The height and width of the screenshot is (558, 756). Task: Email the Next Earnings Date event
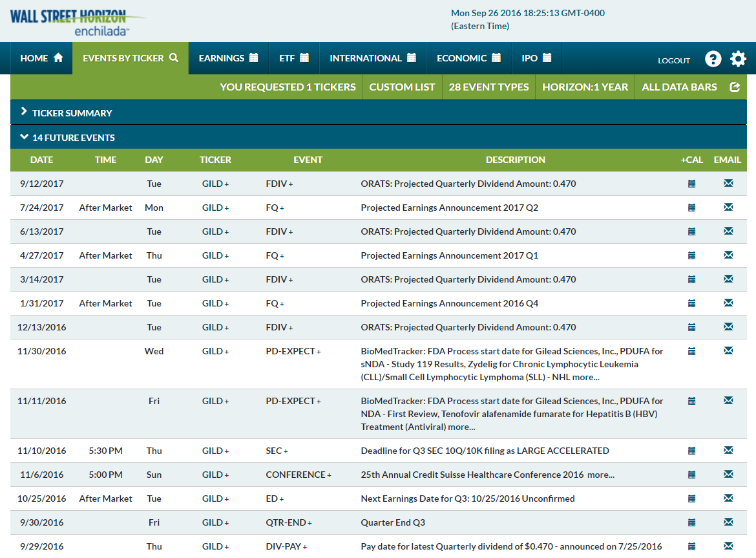(728, 498)
